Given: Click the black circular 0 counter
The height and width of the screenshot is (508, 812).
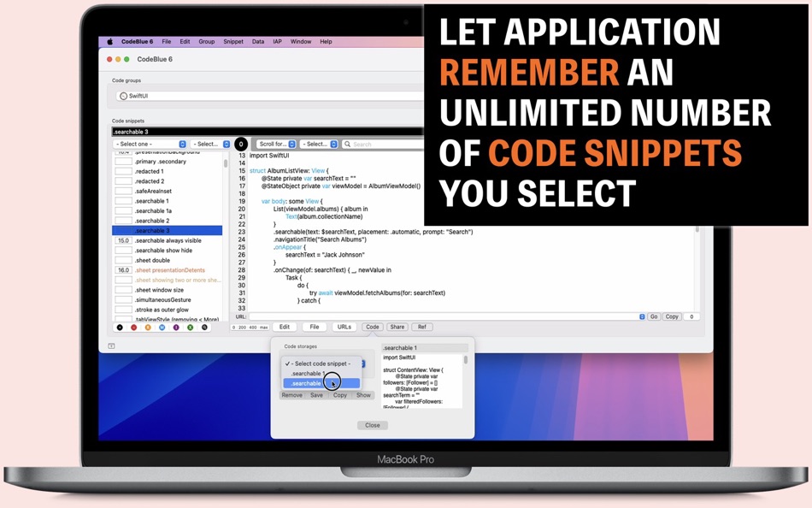Looking at the screenshot, I should tap(241, 145).
